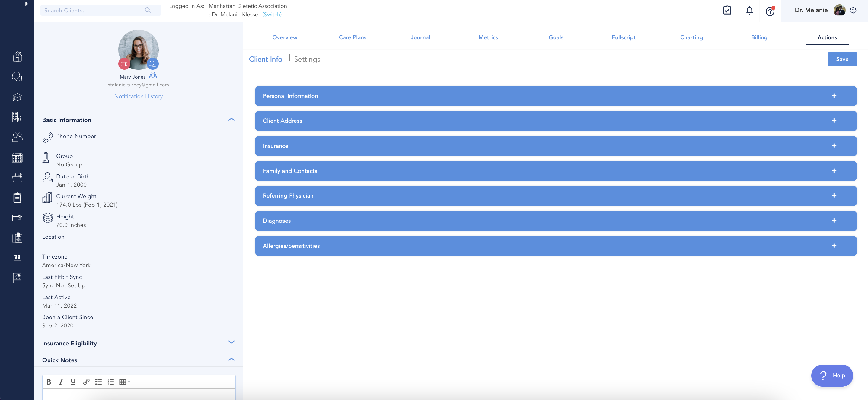Start video call with Mary Jones
The height and width of the screenshot is (400, 868).
(x=124, y=64)
